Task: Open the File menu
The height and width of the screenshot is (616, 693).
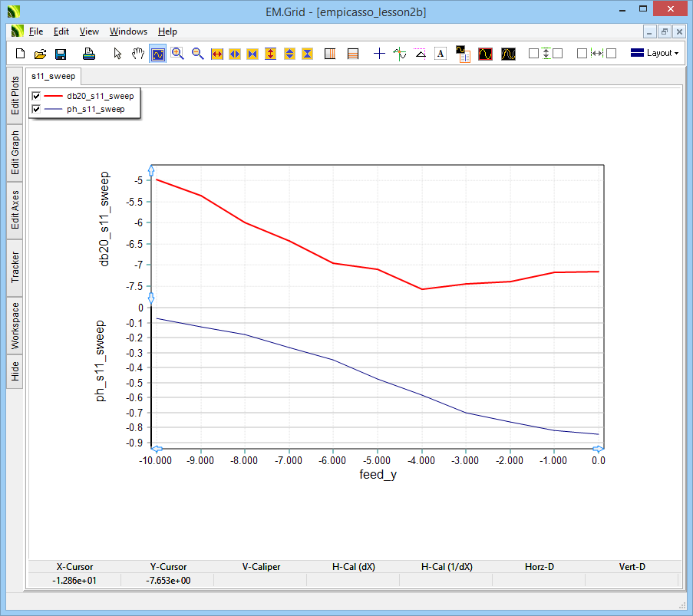Action: tap(36, 31)
